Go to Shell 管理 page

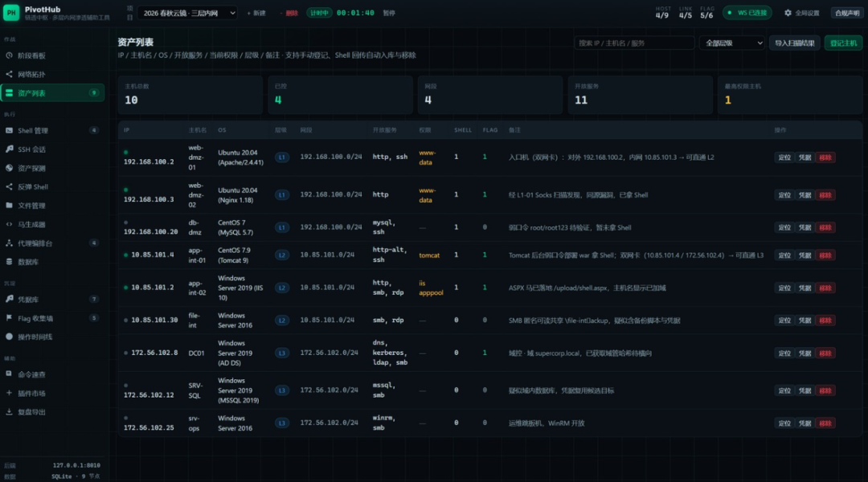pyautogui.click(x=52, y=131)
